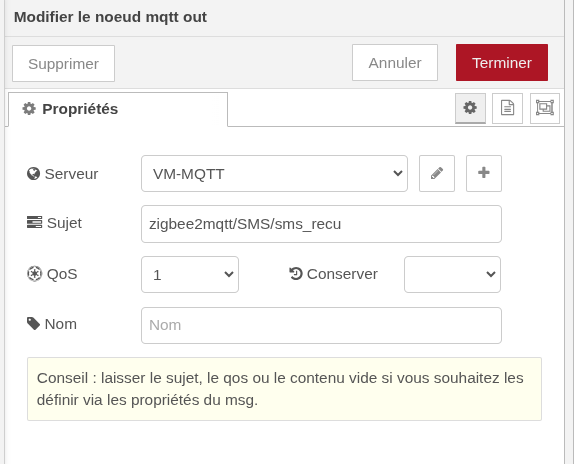Click into the Nom name field
The height and width of the screenshot is (464, 574).
tap(321, 325)
